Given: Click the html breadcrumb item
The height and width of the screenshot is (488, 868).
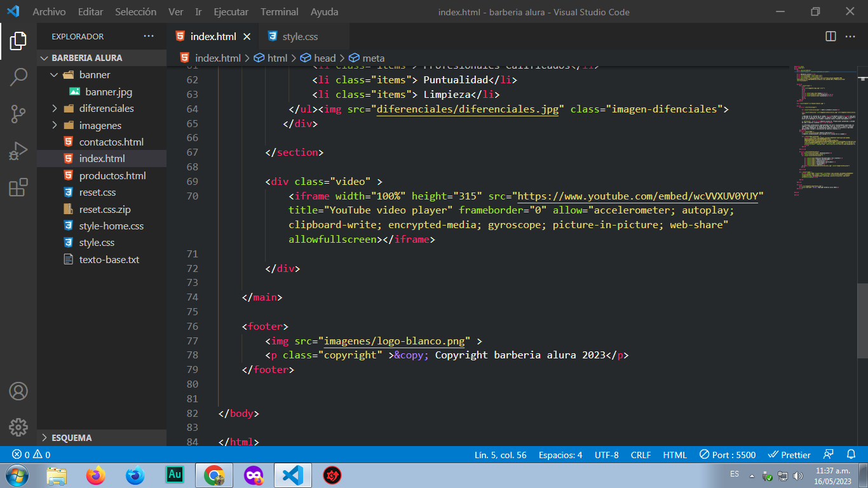Looking at the screenshot, I should [271, 58].
